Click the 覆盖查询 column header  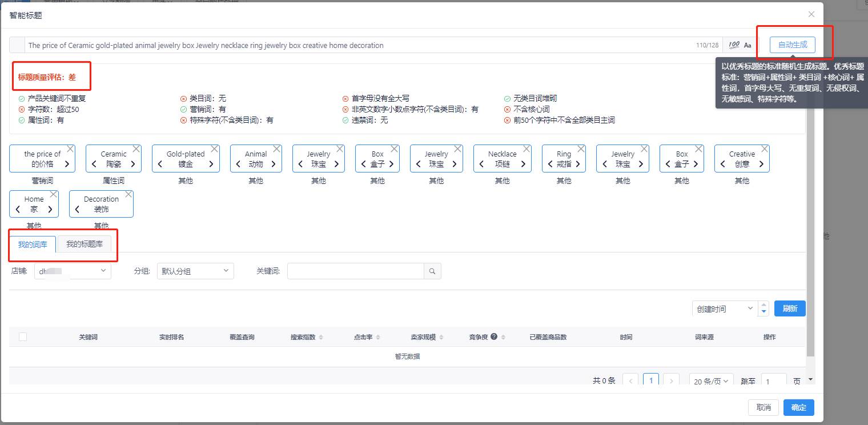(242, 337)
